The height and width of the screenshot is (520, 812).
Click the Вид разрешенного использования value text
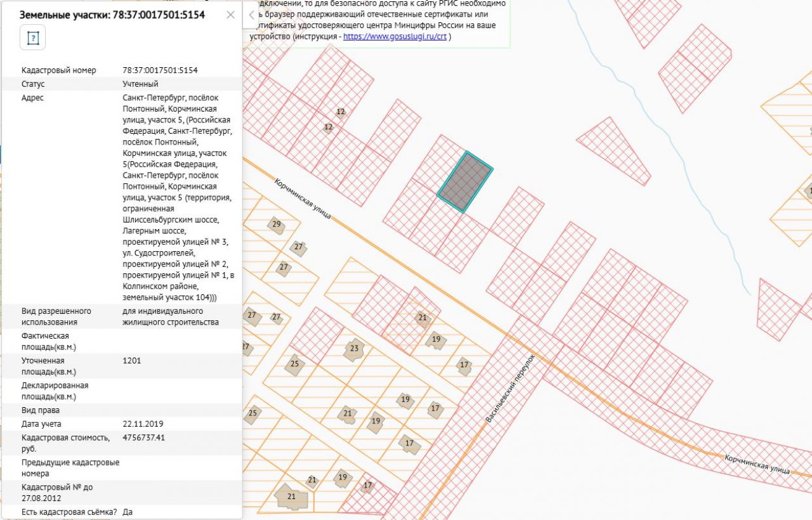click(170, 316)
